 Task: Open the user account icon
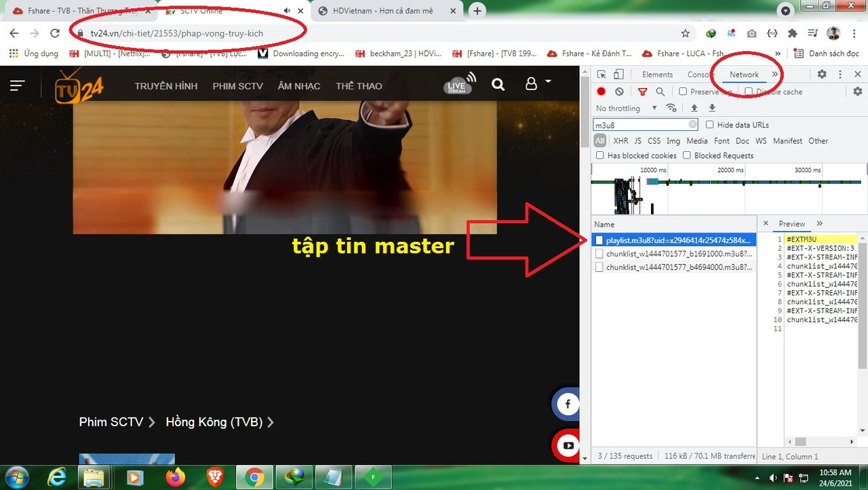[532, 84]
